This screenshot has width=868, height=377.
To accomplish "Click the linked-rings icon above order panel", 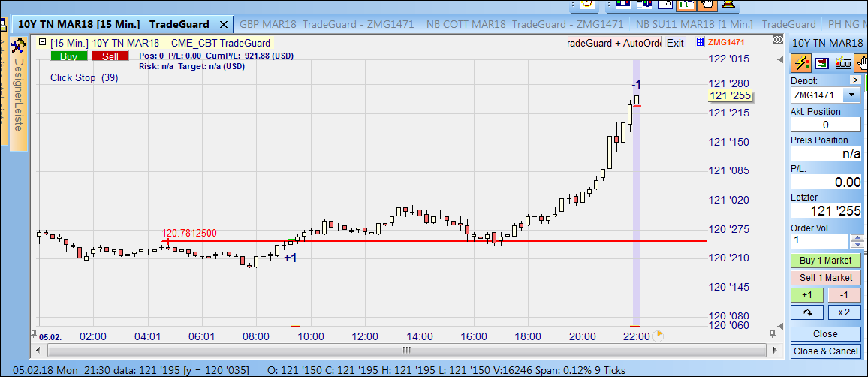I will [842, 63].
